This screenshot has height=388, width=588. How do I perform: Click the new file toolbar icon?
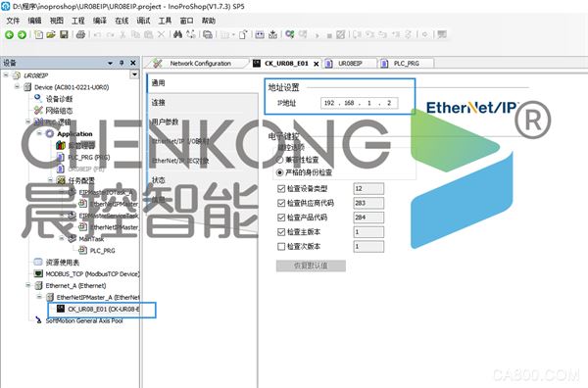point(38,35)
